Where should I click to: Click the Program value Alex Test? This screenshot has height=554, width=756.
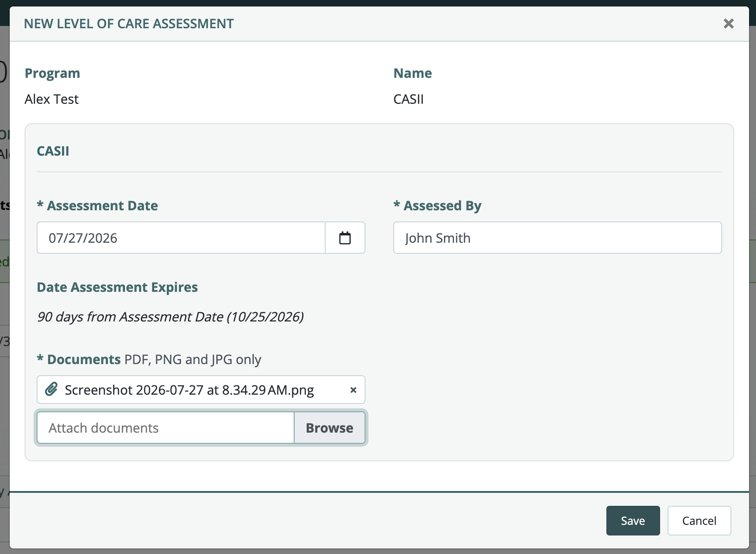pos(51,99)
